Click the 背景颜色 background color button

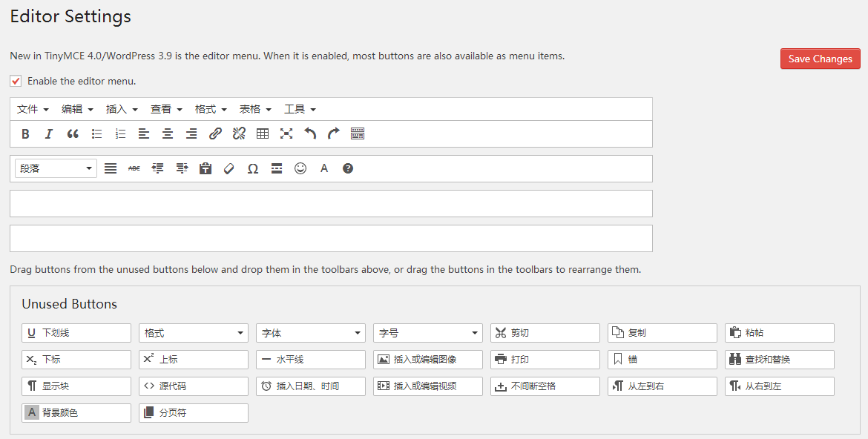tap(76, 412)
